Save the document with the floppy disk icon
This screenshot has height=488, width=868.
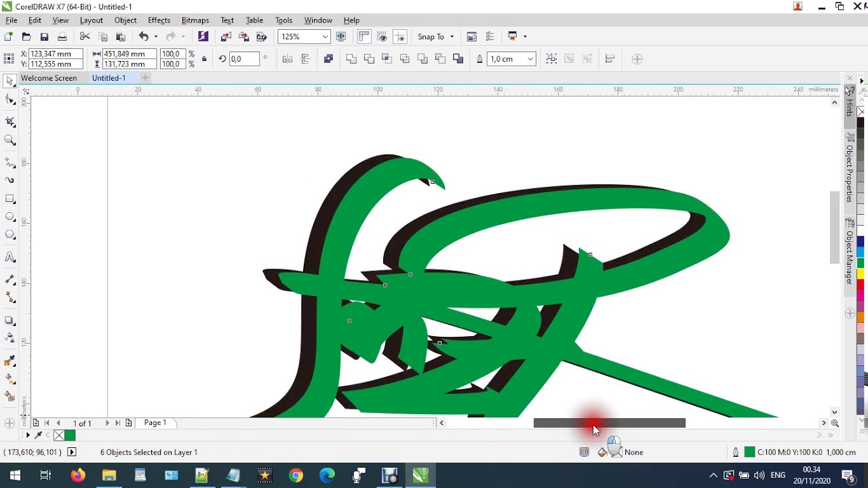click(x=44, y=37)
